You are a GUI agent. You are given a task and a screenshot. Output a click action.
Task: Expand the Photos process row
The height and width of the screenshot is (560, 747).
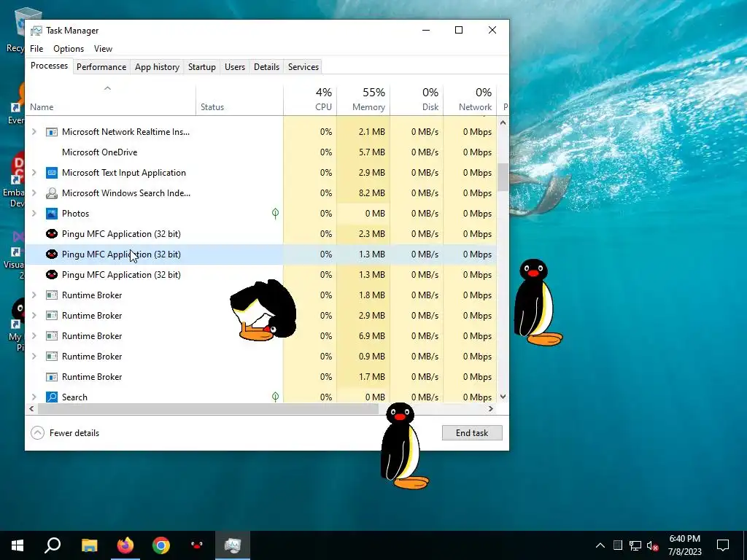pos(34,214)
